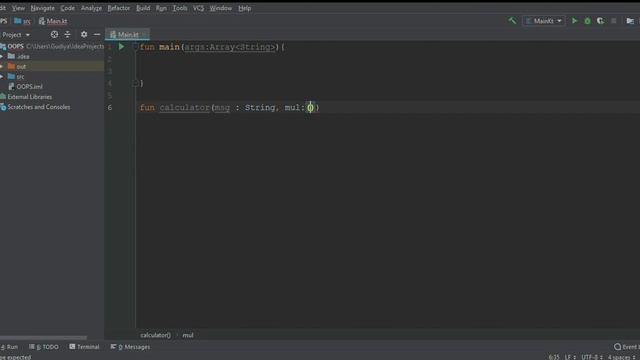Click the src breadcrumb in navigation bar

tap(22, 21)
